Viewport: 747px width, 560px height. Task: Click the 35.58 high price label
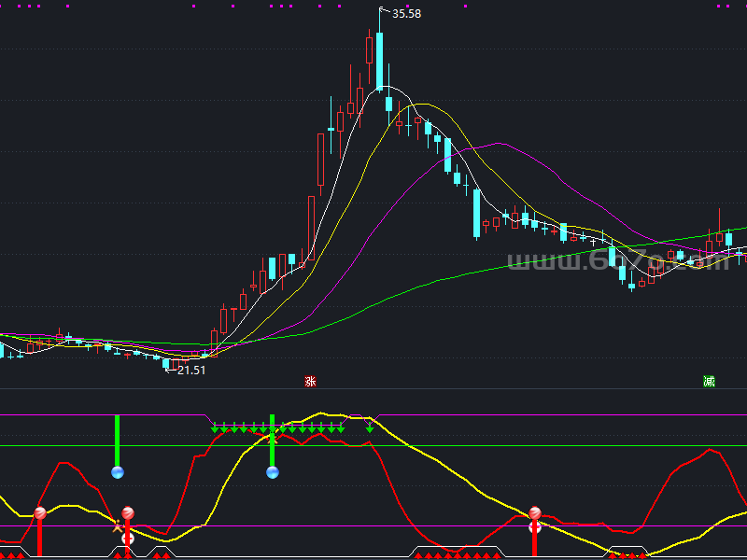406,14
